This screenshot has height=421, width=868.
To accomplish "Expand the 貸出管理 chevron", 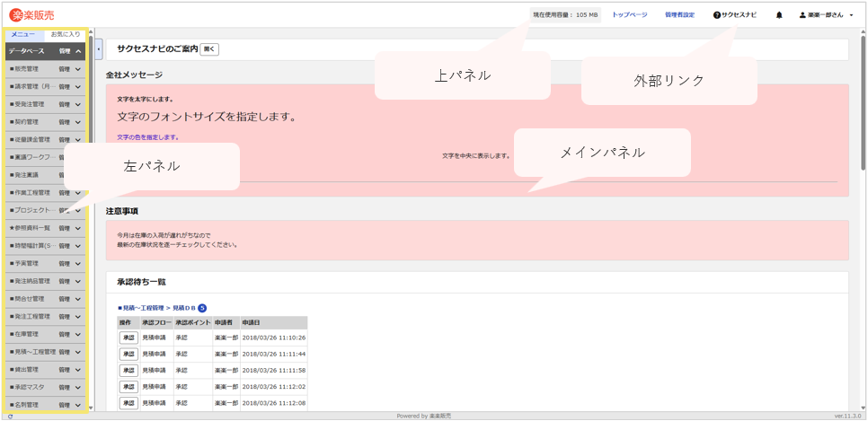I will (x=77, y=370).
